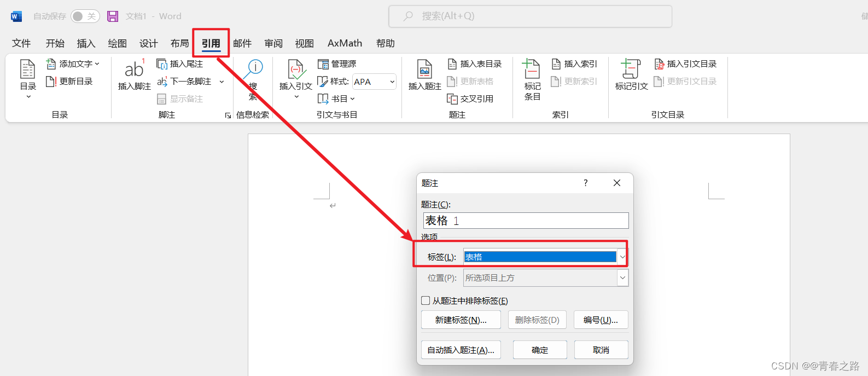Click 下一条脚注 button
Screen dimensions: 868x376
pyautogui.click(x=185, y=82)
